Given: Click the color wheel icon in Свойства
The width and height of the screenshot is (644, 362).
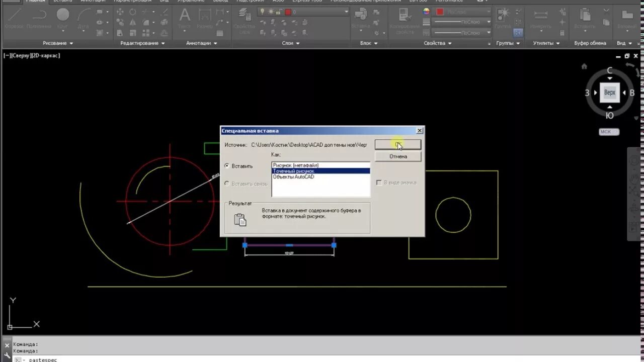Looking at the screenshot, I should coord(427,11).
